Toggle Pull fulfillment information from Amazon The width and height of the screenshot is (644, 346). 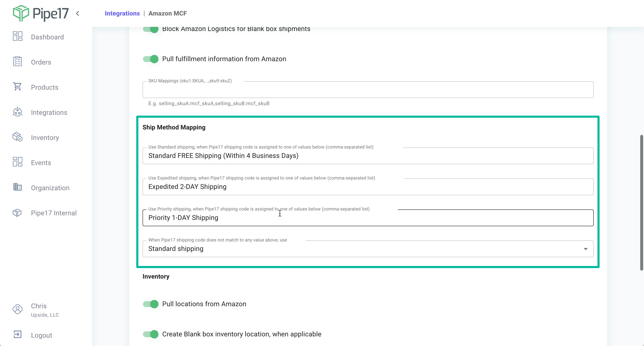pos(151,59)
